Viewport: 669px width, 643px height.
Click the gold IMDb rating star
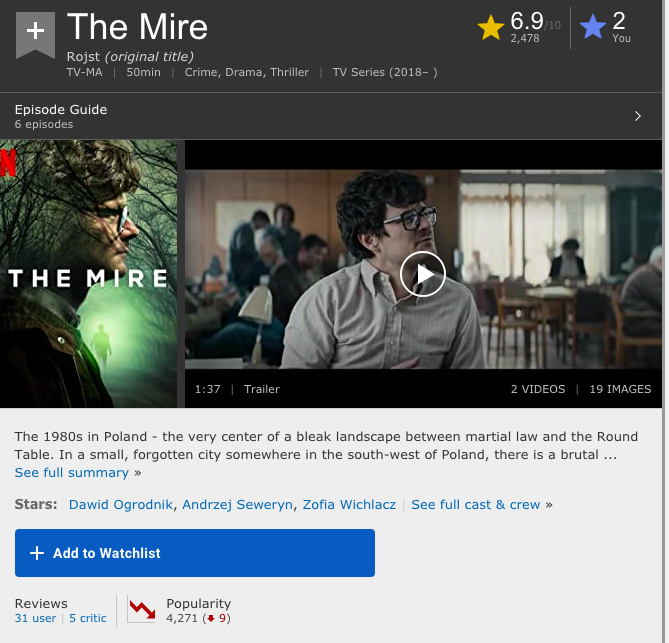(491, 27)
